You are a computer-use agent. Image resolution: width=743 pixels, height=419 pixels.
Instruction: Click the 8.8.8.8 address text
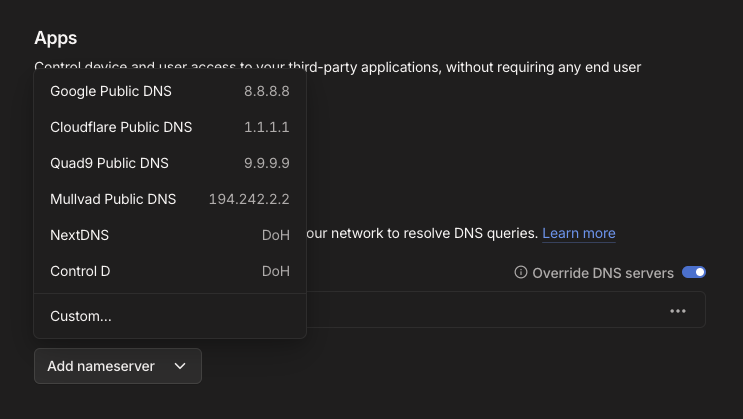[267, 91]
